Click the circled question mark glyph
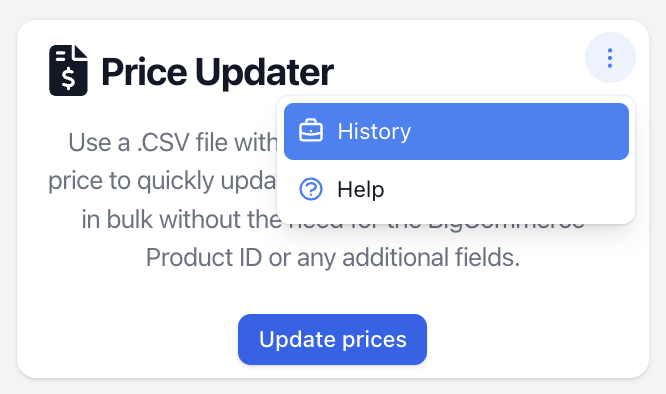Viewport: 666px width, 394px height. coord(311,189)
